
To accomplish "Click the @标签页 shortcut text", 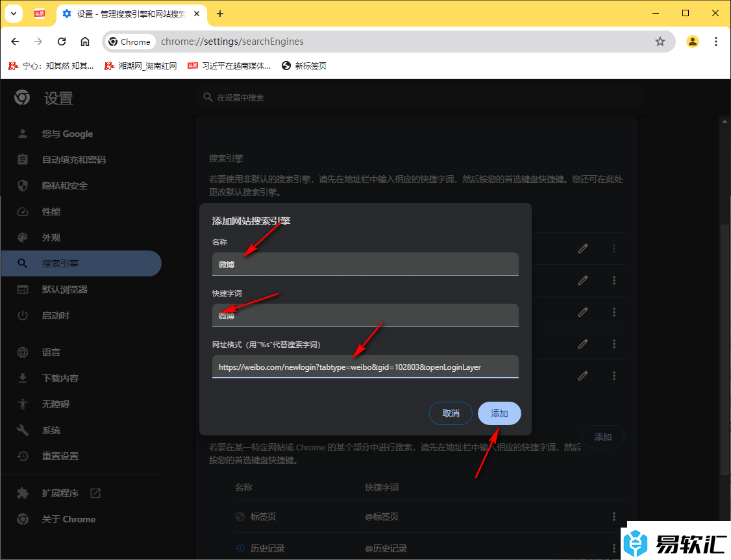I will (x=382, y=517).
